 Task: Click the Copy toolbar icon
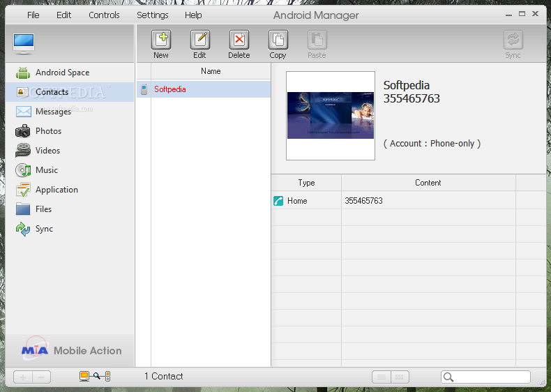278,40
